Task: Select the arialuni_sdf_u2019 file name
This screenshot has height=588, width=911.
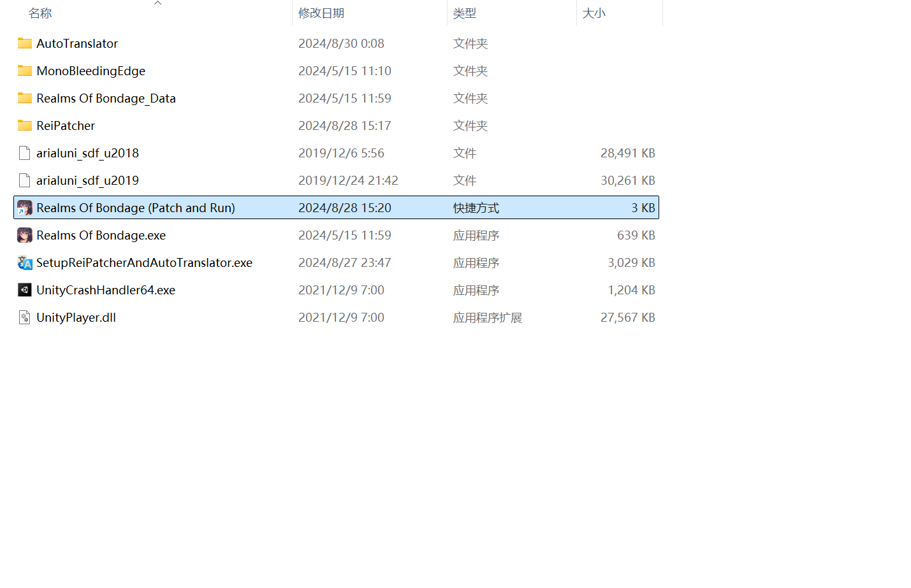Action: pos(87,180)
